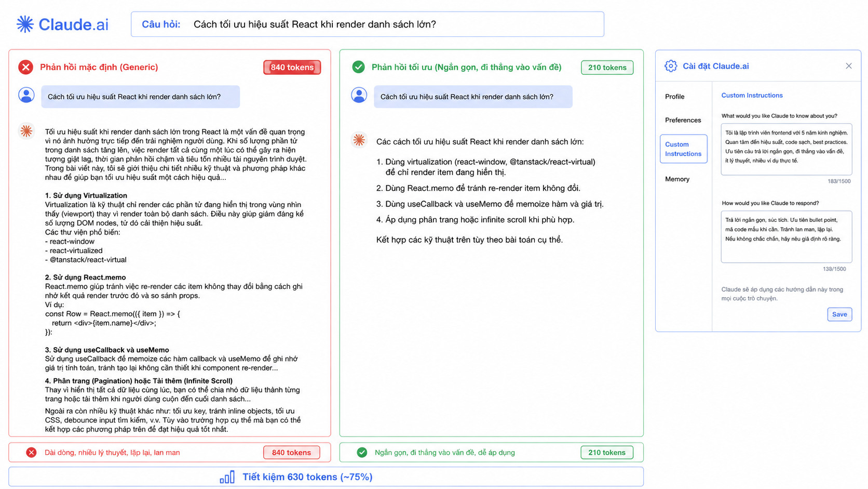Click the red 840 tokens badge in the Generic panel header
The height and width of the screenshot is (489, 868).
292,68
